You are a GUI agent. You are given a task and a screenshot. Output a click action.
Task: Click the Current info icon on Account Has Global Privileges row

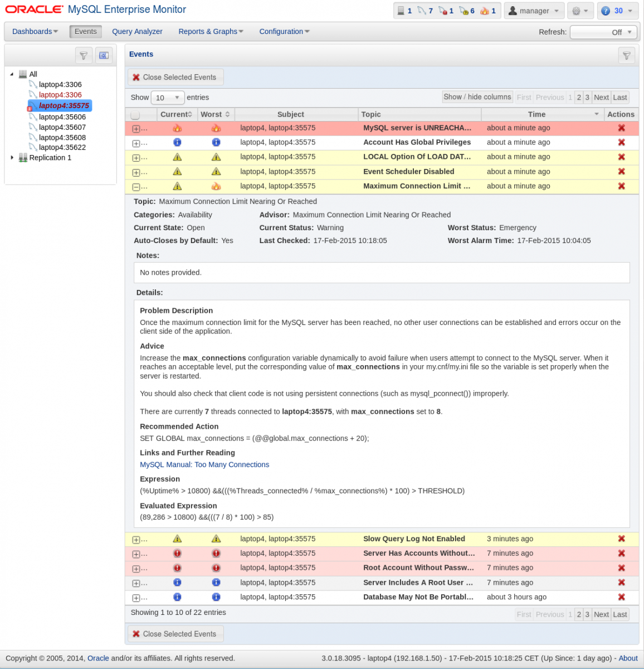(x=177, y=143)
